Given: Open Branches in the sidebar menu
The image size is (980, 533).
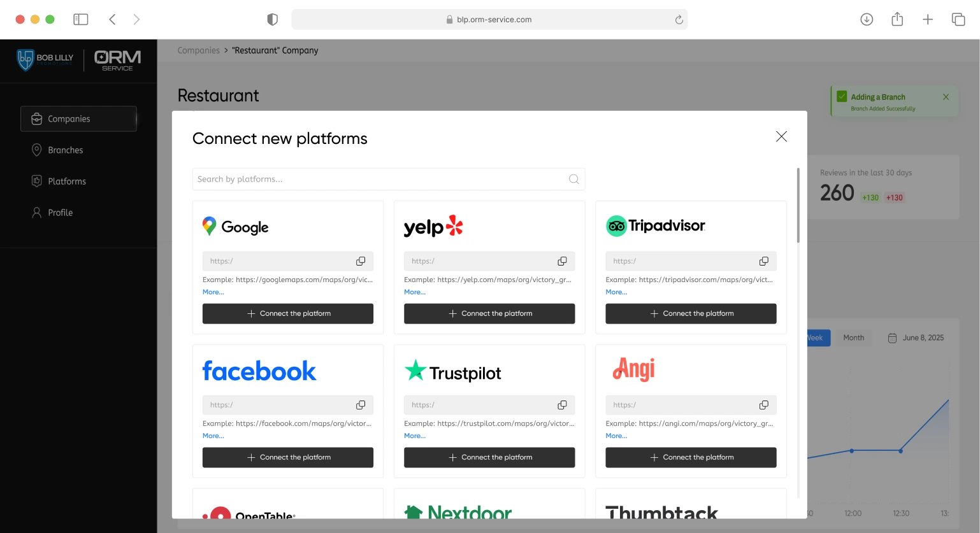Looking at the screenshot, I should point(66,150).
